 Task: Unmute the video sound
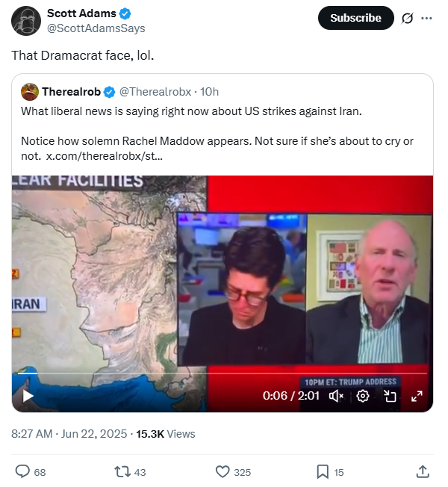[x=336, y=396]
